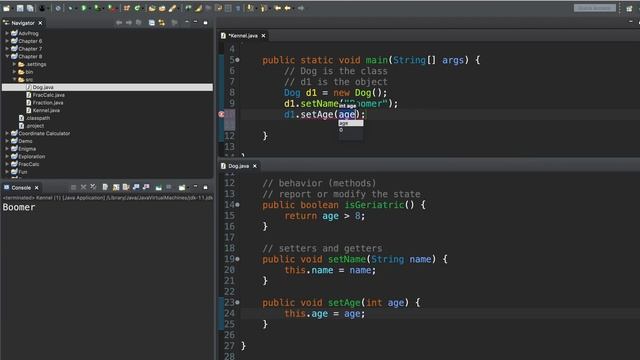Click the Quick Access search field

pyautogui.click(x=595, y=8)
